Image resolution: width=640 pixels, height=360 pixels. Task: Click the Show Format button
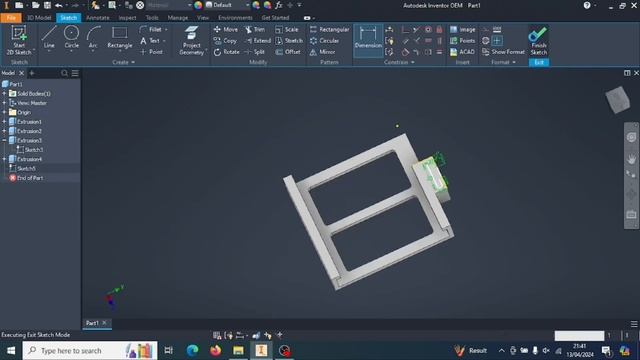tap(503, 52)
